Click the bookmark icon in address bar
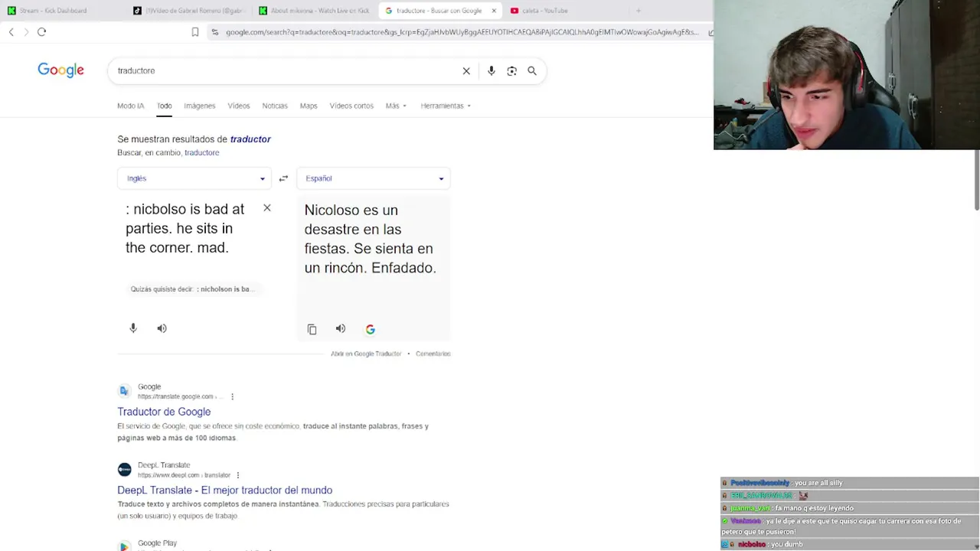This screenshot has width=980, height=551. [195, 32]
